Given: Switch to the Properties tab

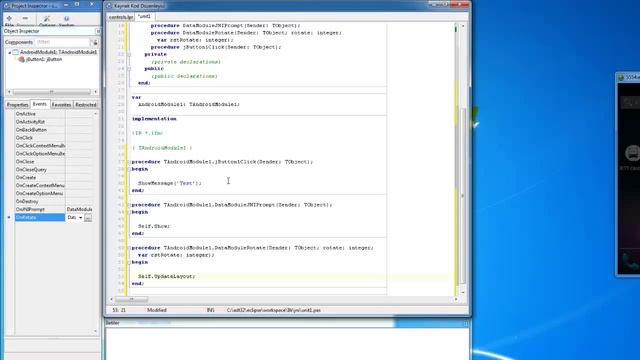Looking at the screenshot, I should click(18, 105).
